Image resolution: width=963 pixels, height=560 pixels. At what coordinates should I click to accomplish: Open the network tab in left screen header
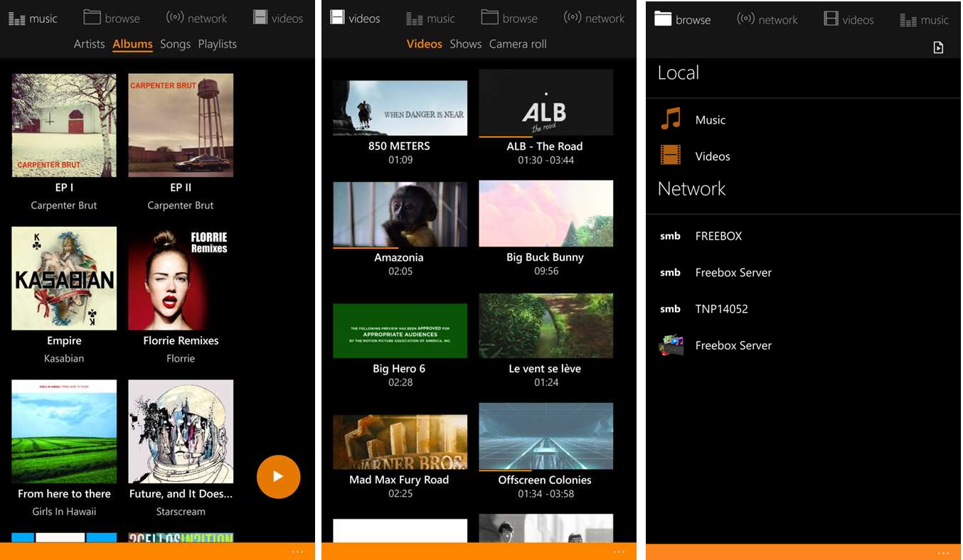click(x=196, y=18)
